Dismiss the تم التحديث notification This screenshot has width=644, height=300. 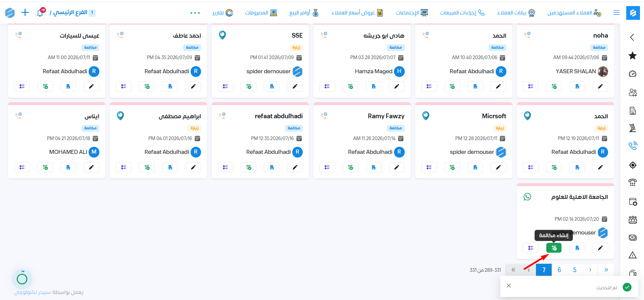(x=509, y=286)
